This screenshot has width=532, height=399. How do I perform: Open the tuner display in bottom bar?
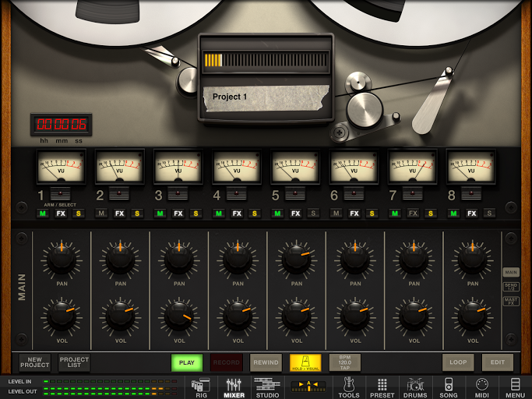[x=309, y=386]
